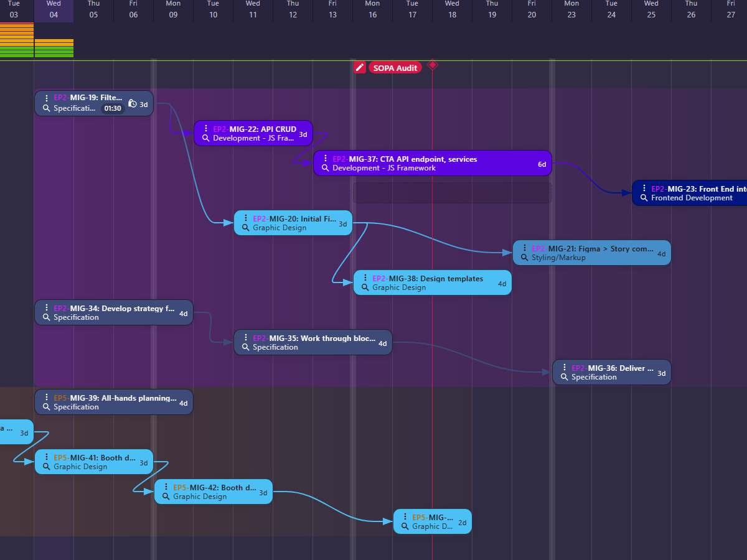Screen dimensions: 747x560
Task: Click the pencil edit icon beside SOPA Audit
Action: coord(359,67)
